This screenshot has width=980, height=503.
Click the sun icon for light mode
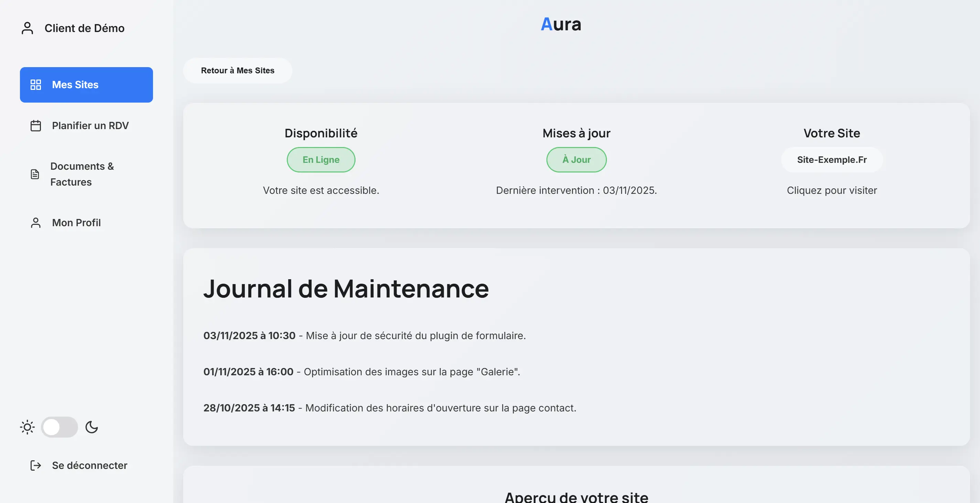(x=26, y=427)
